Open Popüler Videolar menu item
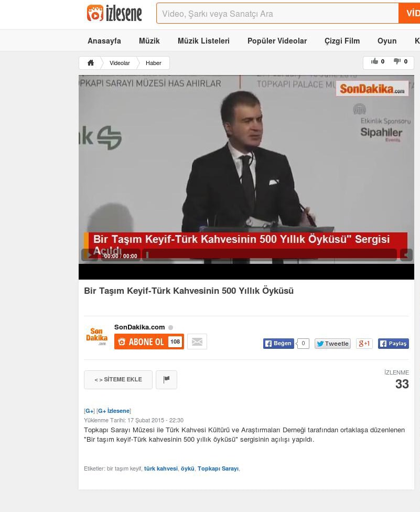 277,41
